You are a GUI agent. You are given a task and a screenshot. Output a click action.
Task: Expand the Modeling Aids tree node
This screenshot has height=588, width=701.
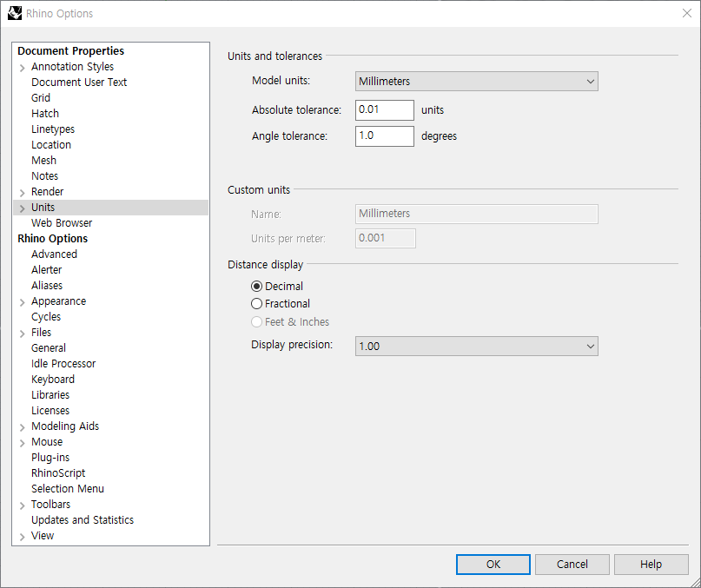click(22, 427)
